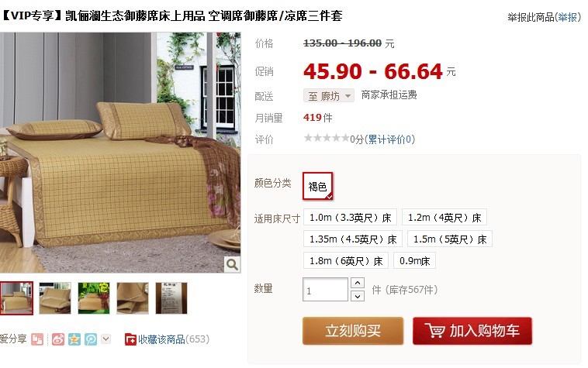The image size is (588, 368).
Task: Open the 至 廊坊 delivery location dropdown
Action: 328,96
